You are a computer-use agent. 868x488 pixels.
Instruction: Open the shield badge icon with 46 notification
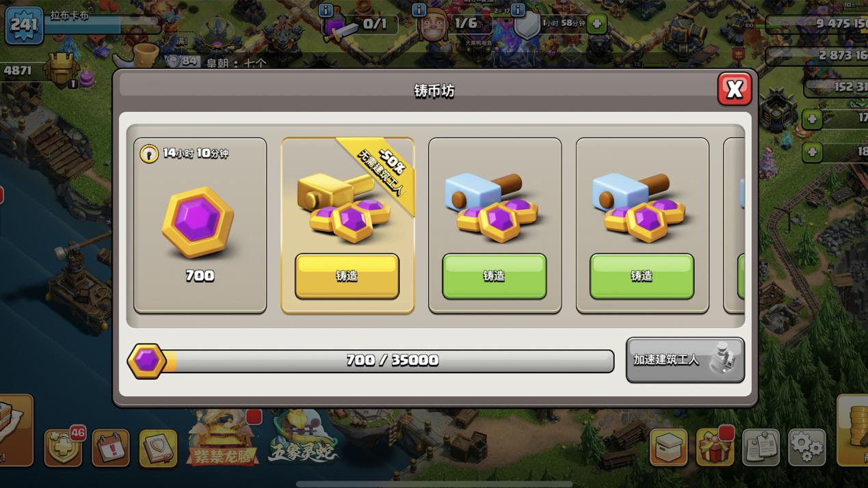64,448
